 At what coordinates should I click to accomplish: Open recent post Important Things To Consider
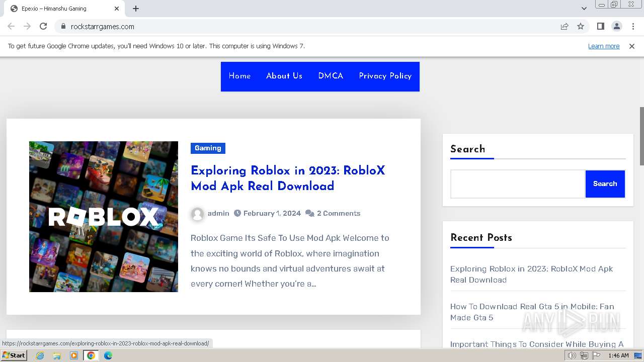537,344
